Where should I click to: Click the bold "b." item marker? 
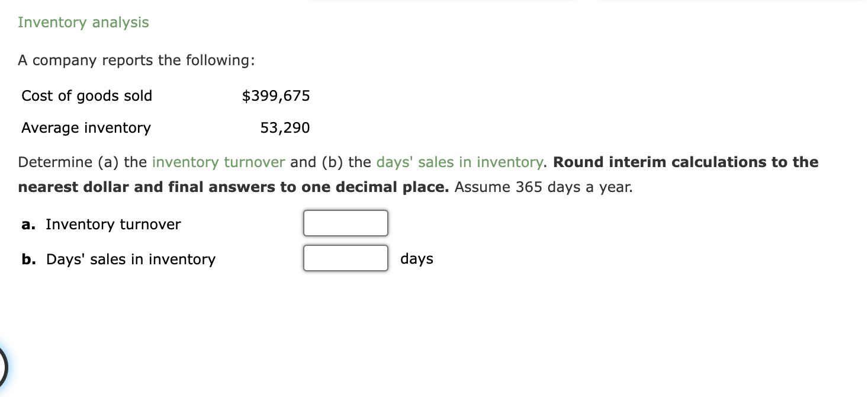pyautogui.click(x=28, y=260)
